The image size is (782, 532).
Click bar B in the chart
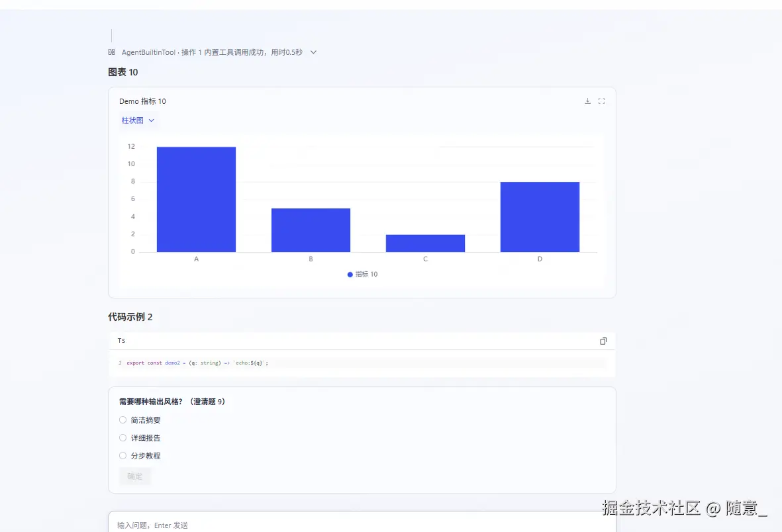(311, 230)
